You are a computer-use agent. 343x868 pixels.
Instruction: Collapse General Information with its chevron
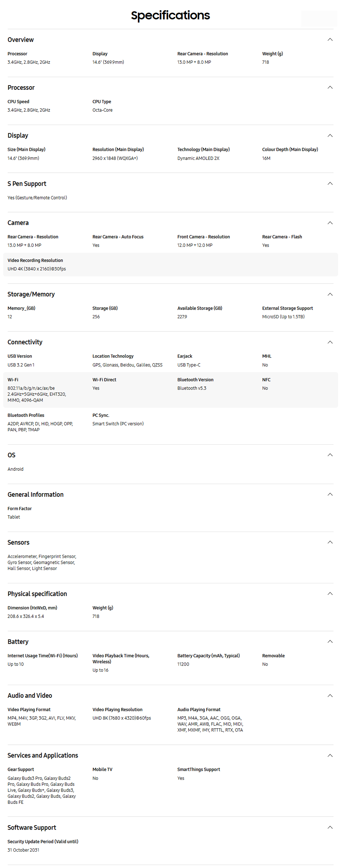[x=330, y=495]
